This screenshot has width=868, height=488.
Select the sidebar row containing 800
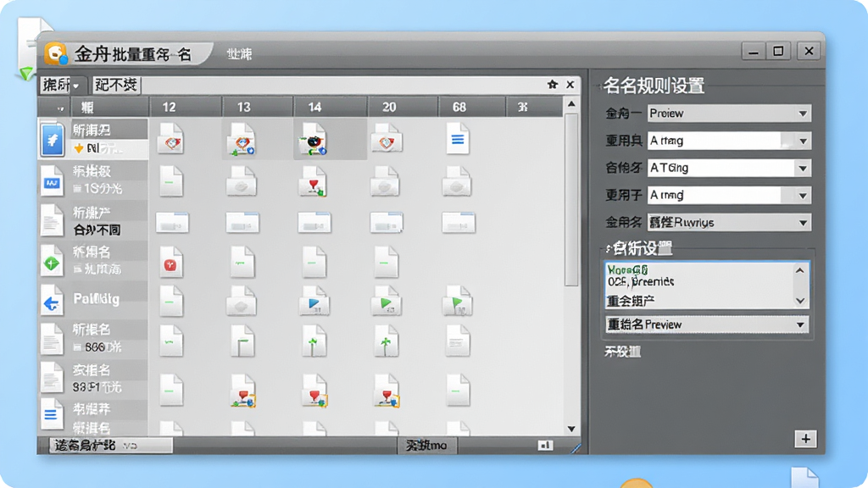pyautogui.click(x=94, y=339)
